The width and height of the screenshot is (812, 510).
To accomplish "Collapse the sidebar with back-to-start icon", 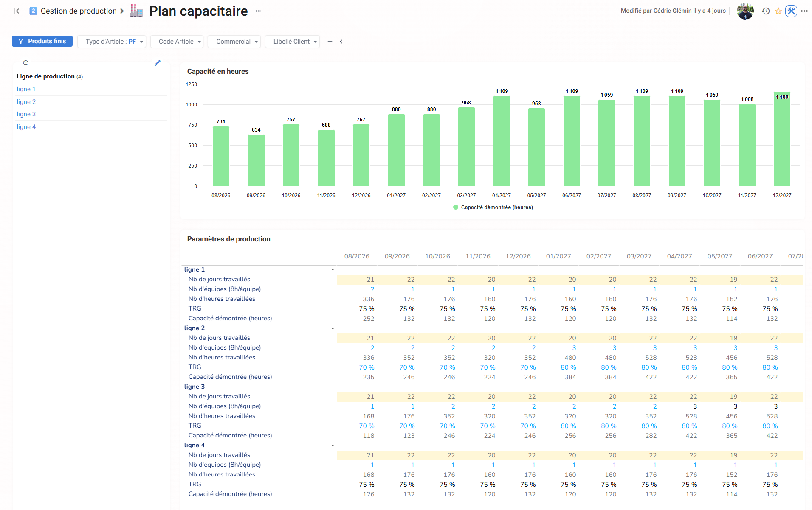I will [x=16, y=11].
